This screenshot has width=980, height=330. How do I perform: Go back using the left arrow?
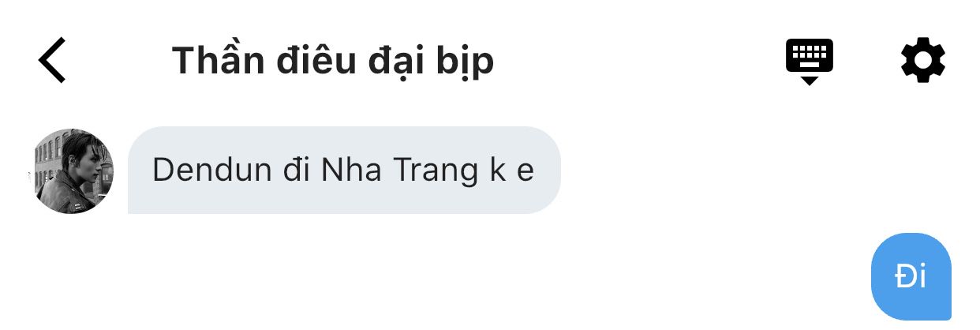(x=52, y=60)
